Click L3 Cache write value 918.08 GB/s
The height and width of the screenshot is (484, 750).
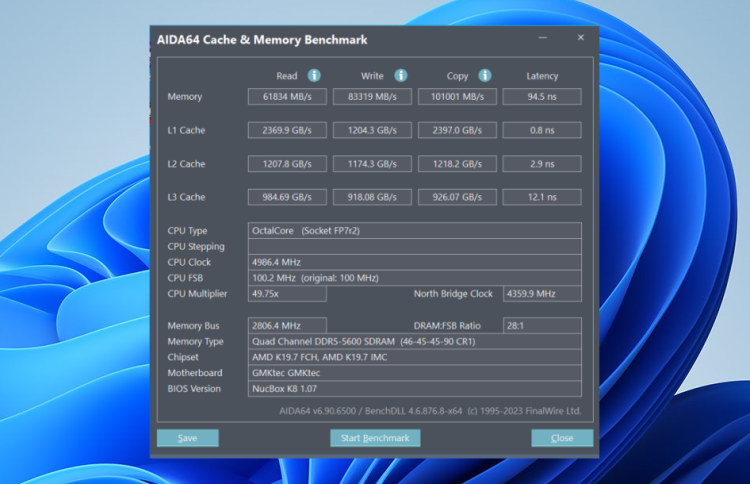372,197
